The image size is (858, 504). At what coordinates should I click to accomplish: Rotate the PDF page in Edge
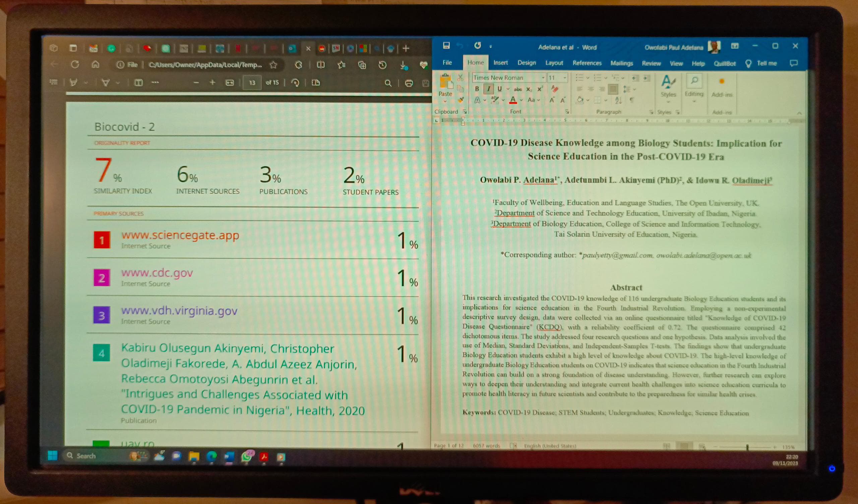pos(295,83)
